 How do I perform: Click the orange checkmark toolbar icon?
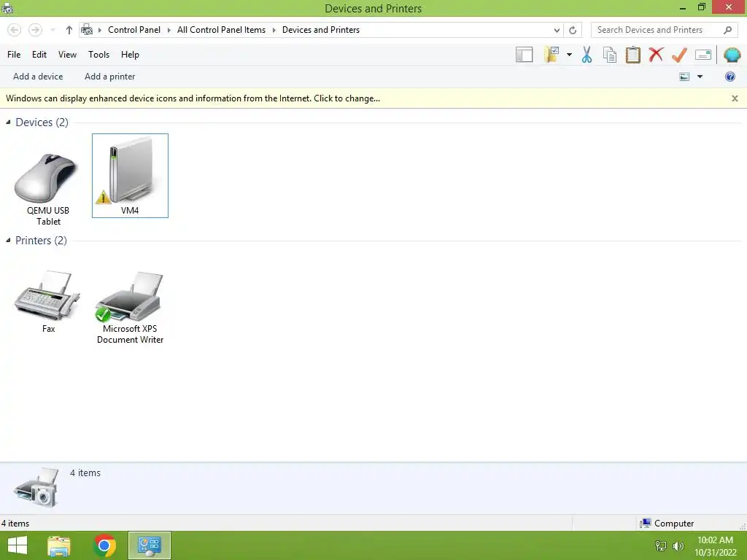679,55
